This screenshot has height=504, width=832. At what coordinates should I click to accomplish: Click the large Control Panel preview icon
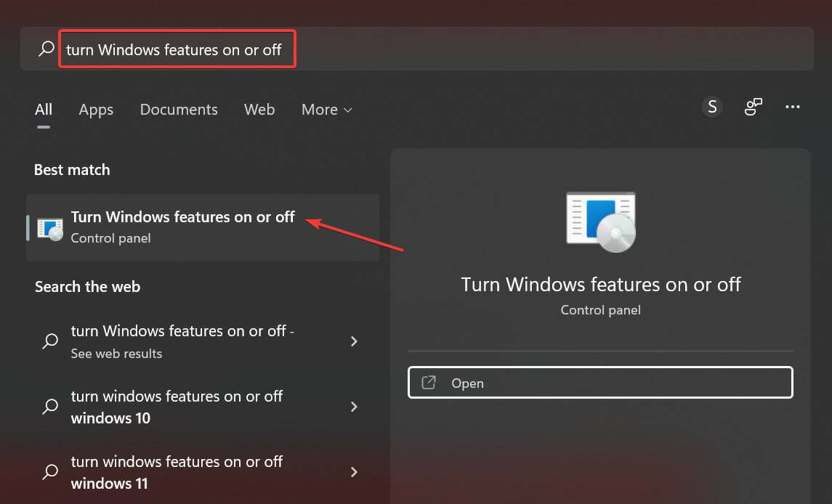(x=600, y=221)
